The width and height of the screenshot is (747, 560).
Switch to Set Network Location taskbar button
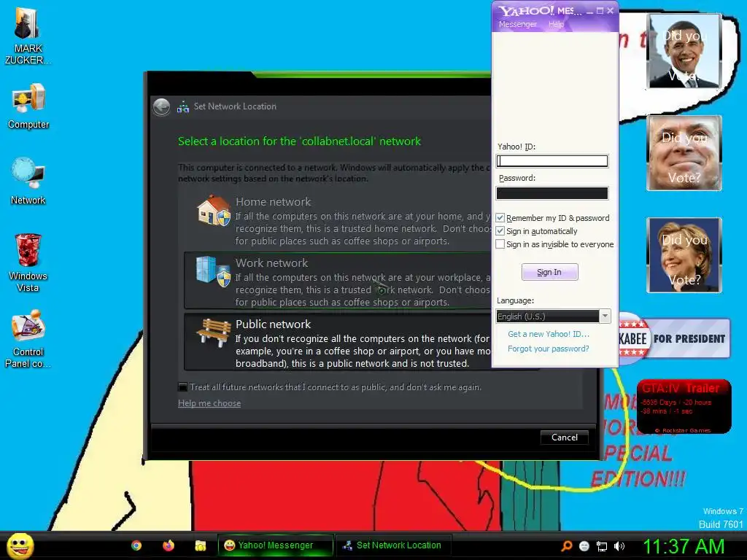(394, 545)
